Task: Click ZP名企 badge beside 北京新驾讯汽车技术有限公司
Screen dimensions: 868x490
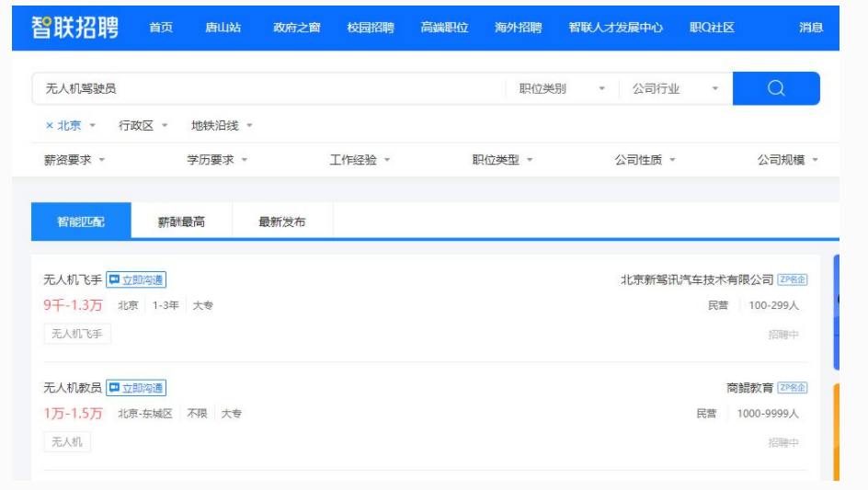Action: (793, 279)
